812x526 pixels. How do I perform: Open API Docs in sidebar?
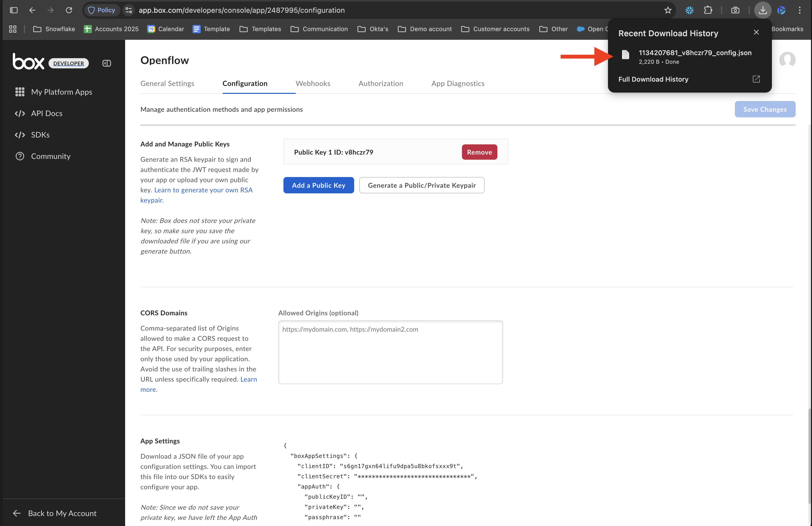tap(46, 113)
